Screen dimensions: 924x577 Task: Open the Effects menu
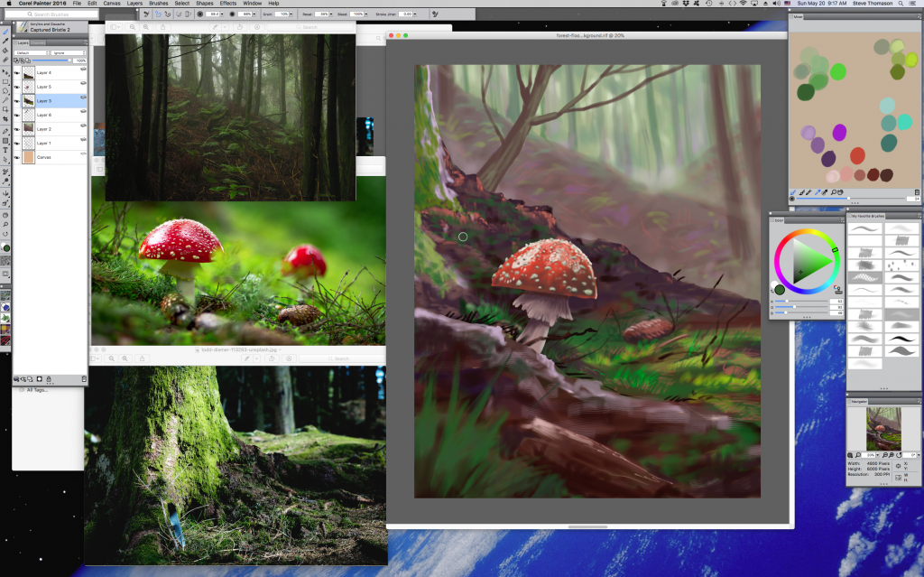point(228,4)
